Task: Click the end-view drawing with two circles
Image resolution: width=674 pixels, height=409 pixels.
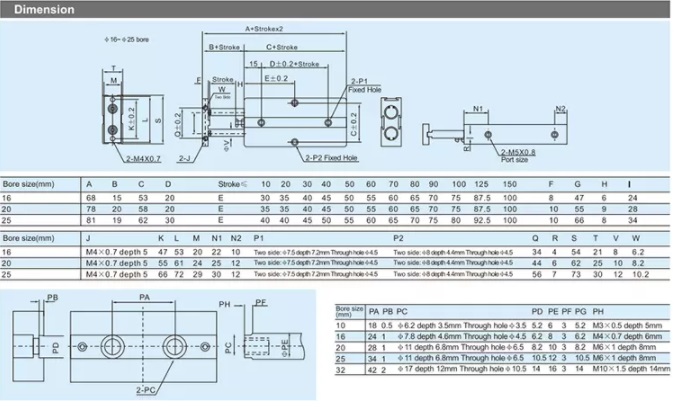Action: (x=391, y=122)
